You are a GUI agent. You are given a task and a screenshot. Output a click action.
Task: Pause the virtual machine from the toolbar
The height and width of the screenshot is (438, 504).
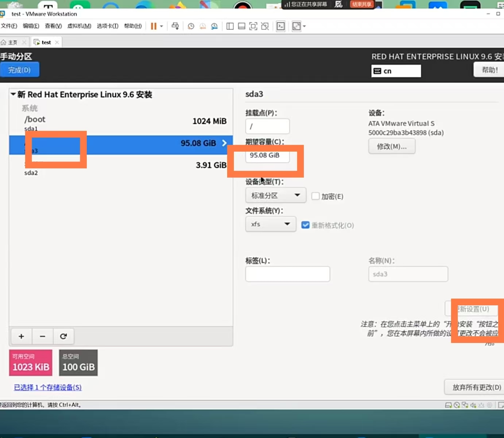click(x=154, y=26)
